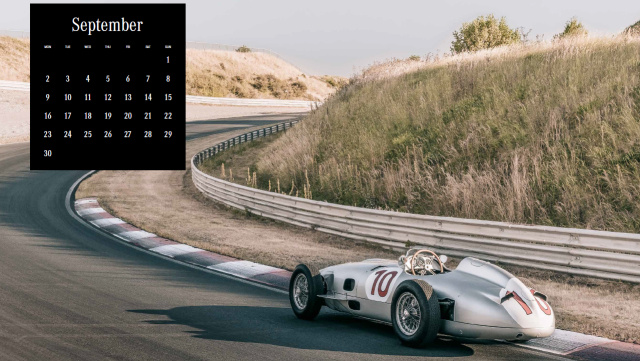Image resolution: width=640 pixels, height=361 pixels.
Task: Select date 3 in the calendar
Action: point(68,79)
